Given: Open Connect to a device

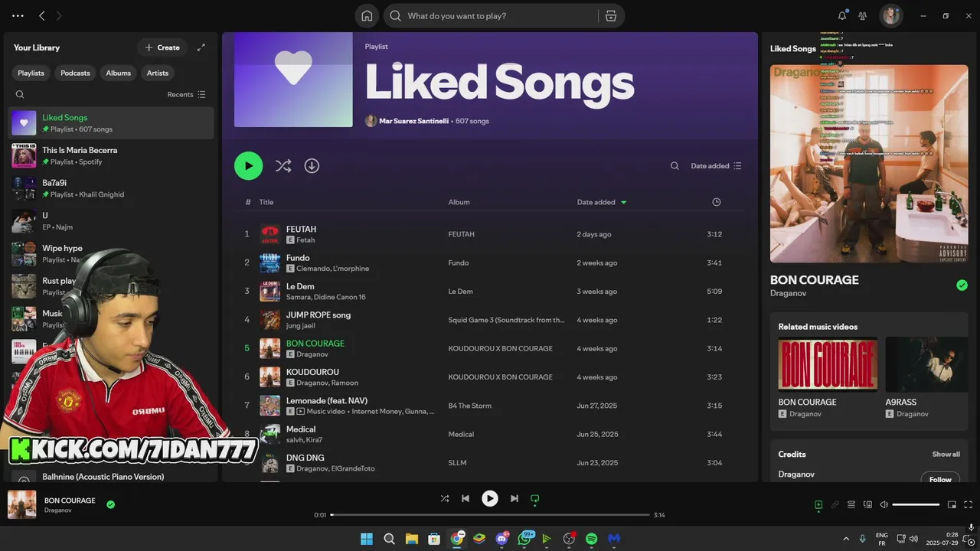Looking at the screenshot, I should 867,504.
